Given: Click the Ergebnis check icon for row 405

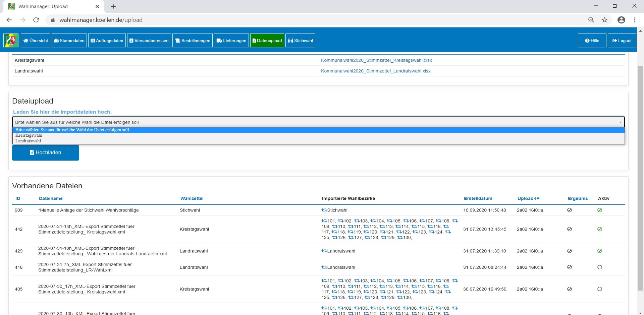Looking at the screenshot, I should tap(570, 289).
